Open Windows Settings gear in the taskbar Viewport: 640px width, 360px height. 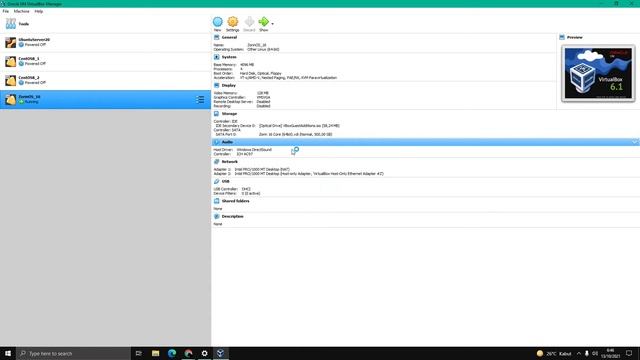point(204,353)
